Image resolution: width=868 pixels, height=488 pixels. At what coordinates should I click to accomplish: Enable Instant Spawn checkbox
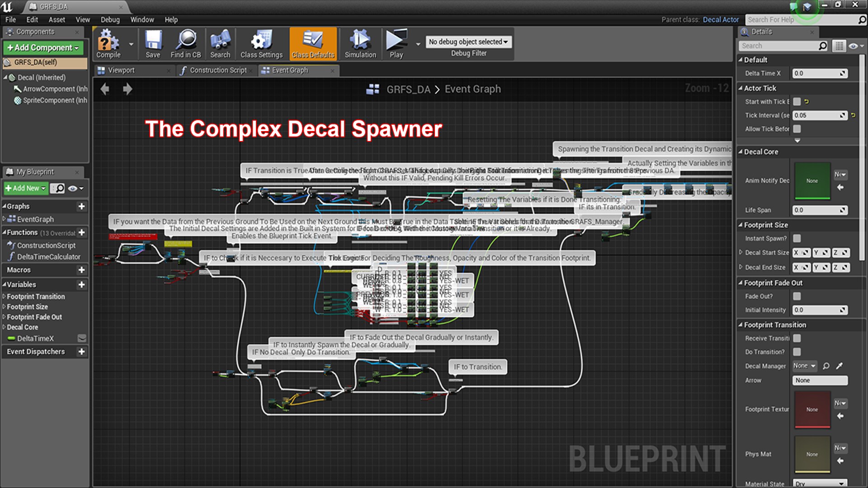point(797,238)
